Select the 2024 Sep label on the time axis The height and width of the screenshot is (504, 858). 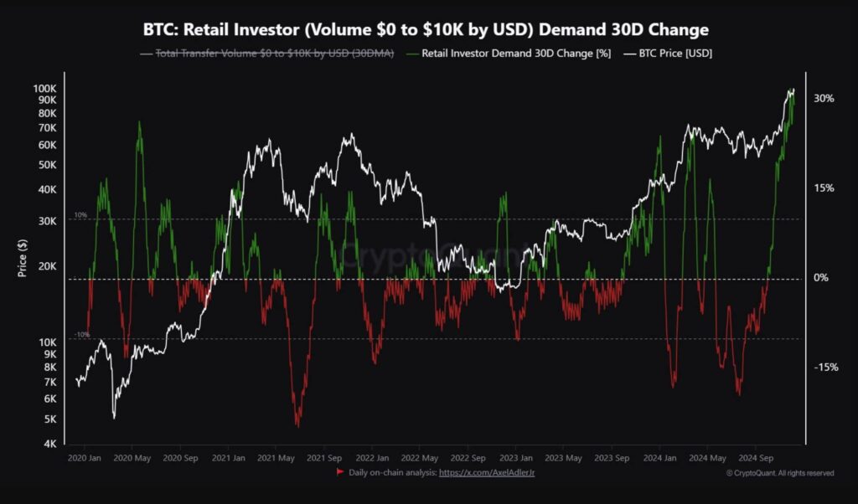click(x=755, y=458)
